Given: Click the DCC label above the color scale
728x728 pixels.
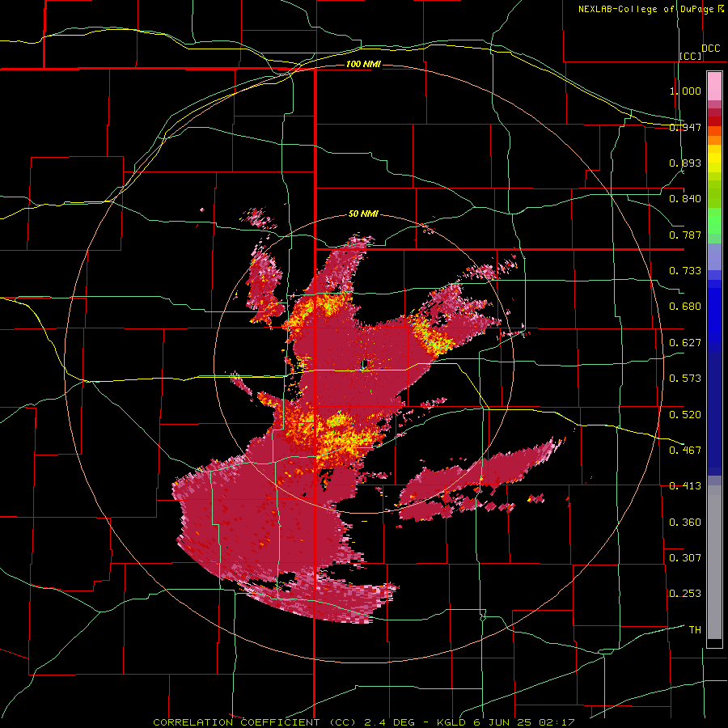Looking at the screenshot, I should pyautogui.click(x=711, y=49).
